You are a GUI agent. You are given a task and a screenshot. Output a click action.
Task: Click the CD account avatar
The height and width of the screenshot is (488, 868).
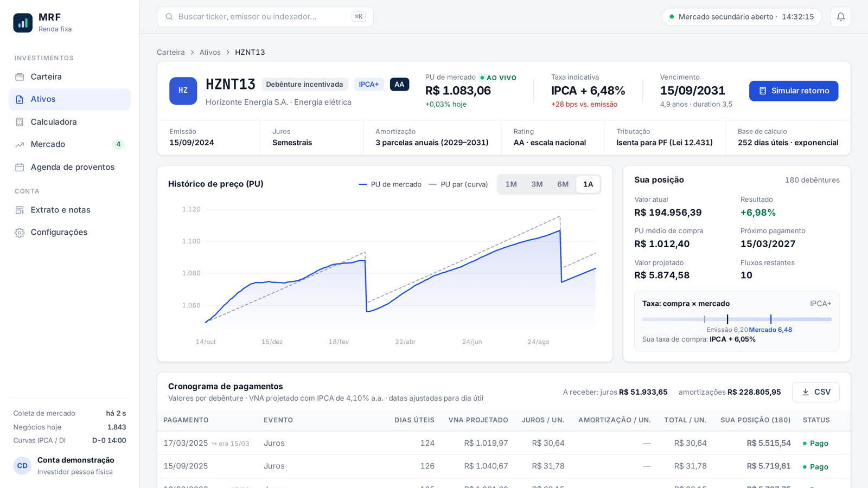click(x=22, y=466)
